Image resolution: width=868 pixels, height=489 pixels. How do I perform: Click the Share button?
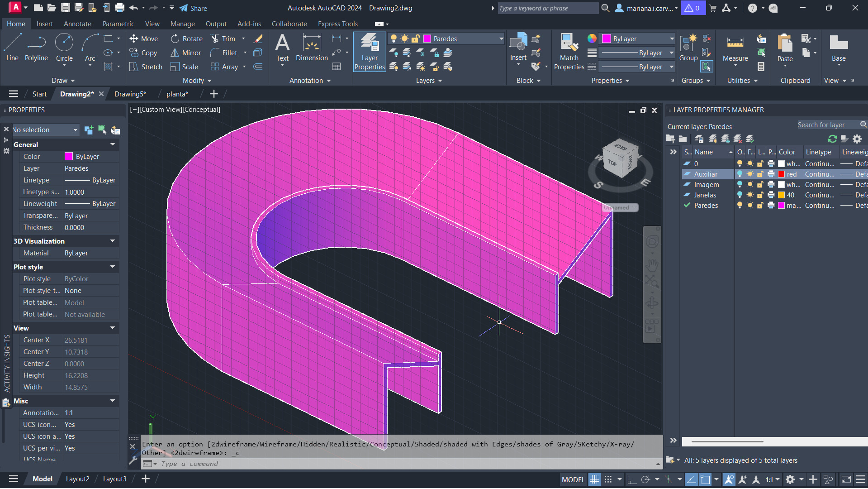point(193,8)
